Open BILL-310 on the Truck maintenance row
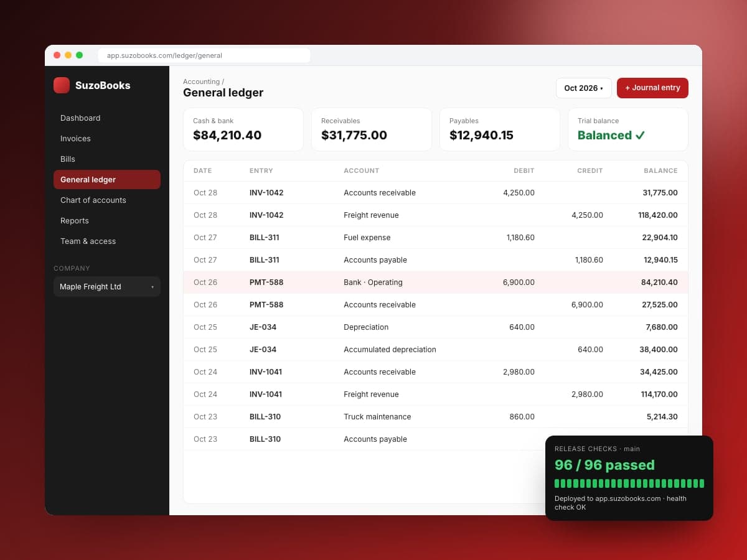747x560 pixels. pyautogui.click(x=265, y=417)
